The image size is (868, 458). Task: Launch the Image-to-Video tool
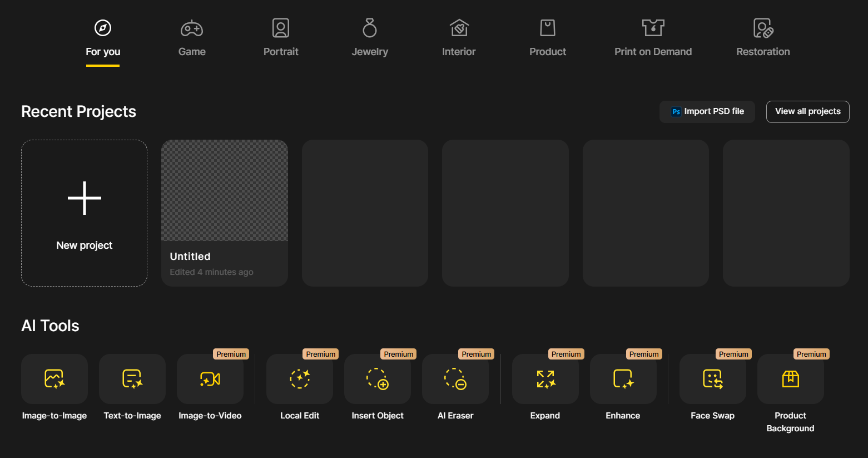click(x=210, y=379)
